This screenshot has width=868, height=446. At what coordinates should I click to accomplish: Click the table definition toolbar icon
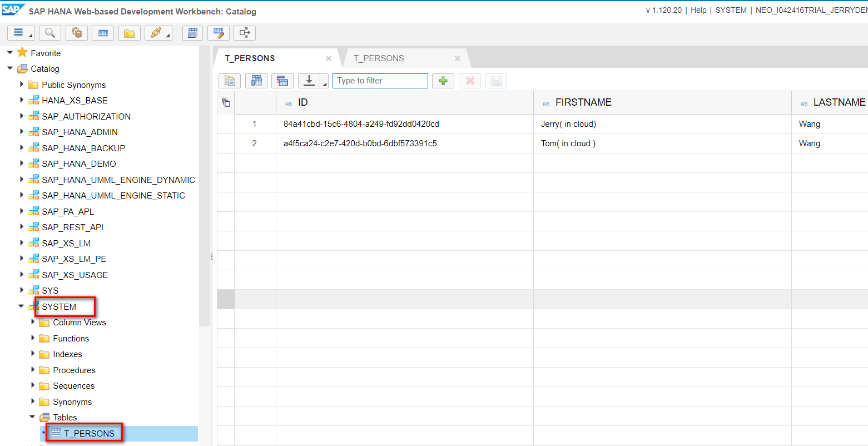pos(192,33)
